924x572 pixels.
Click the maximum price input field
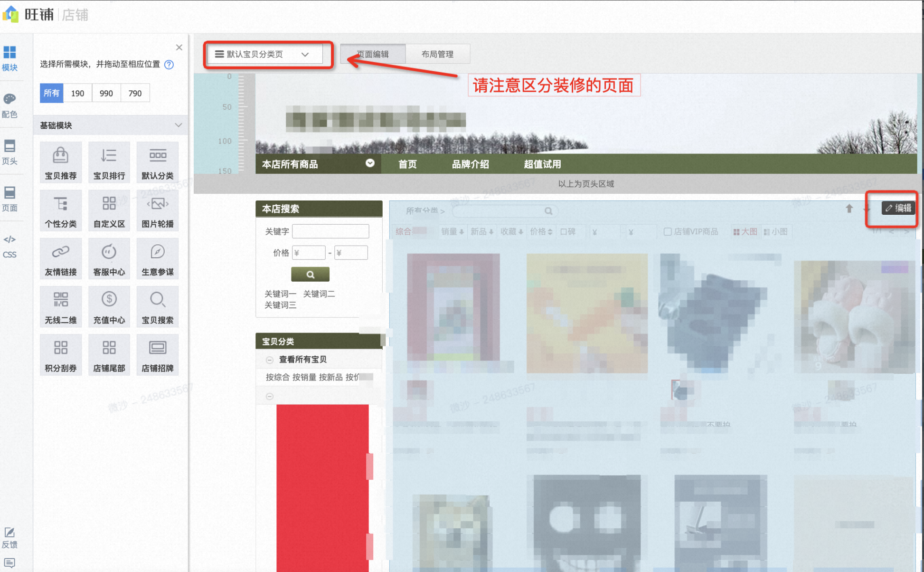(x=351, y=253)
